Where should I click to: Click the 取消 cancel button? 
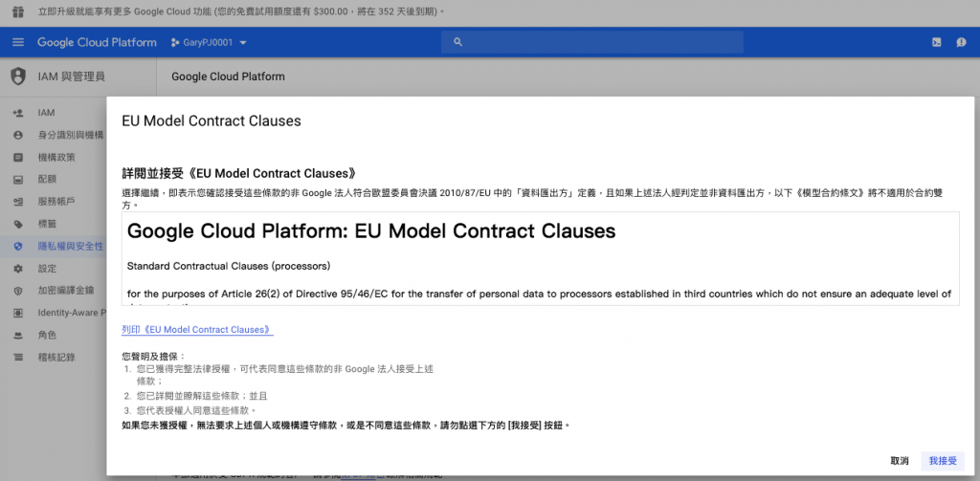900,461
